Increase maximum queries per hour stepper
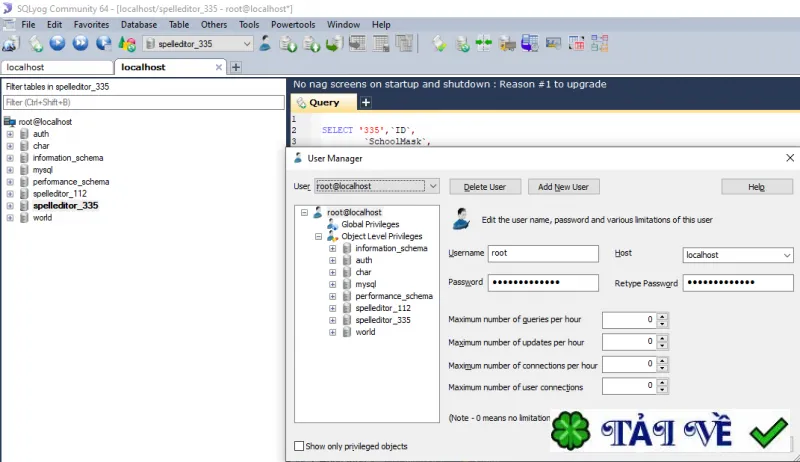 (x=662, y=317)
